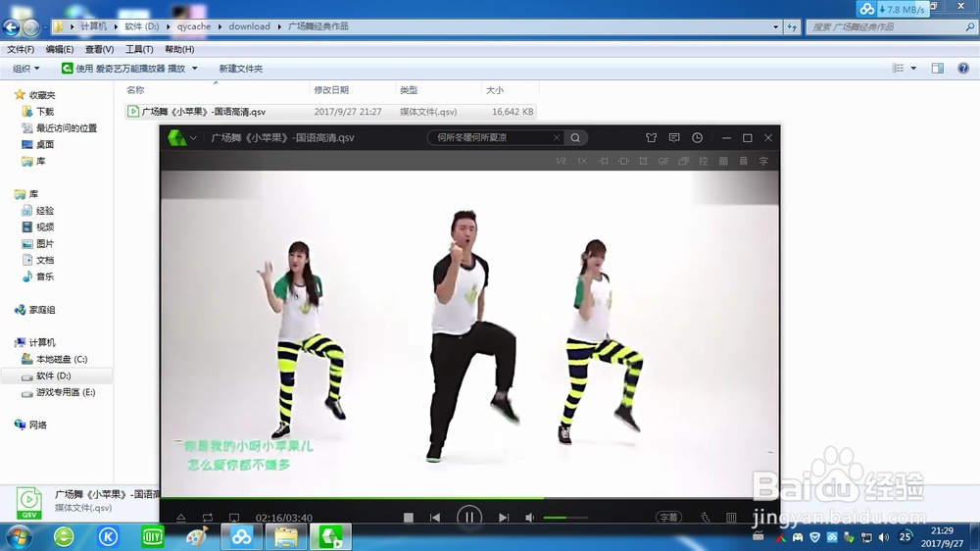980x551 pixels.
Task: Expand the play-with dropdown arrow
Action: coord(194,69)
